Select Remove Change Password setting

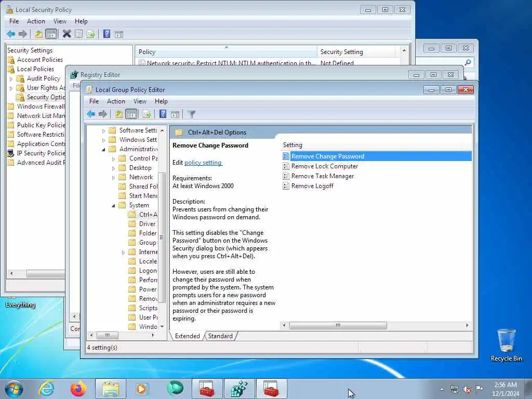[x=377, y=156]
